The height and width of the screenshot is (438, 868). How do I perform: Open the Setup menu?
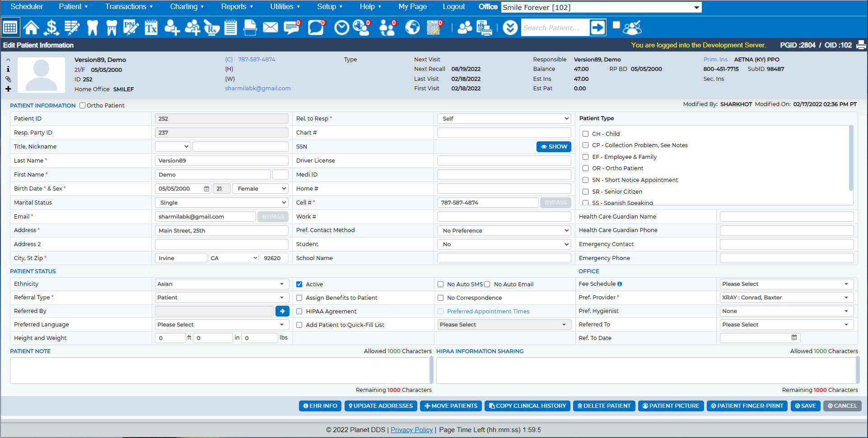330,6
